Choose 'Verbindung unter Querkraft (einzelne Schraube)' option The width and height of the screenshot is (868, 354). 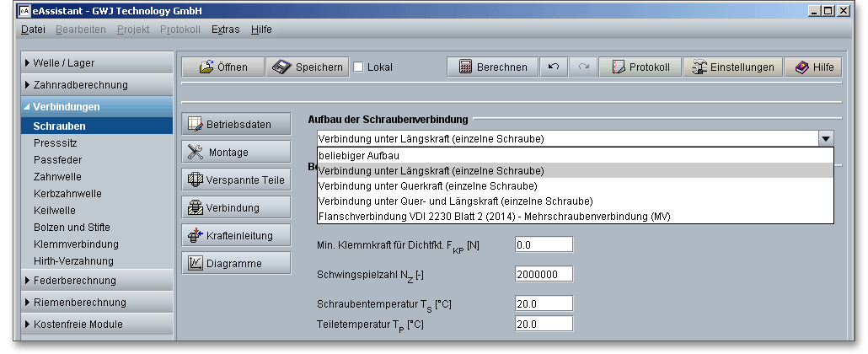coord(427,185)
